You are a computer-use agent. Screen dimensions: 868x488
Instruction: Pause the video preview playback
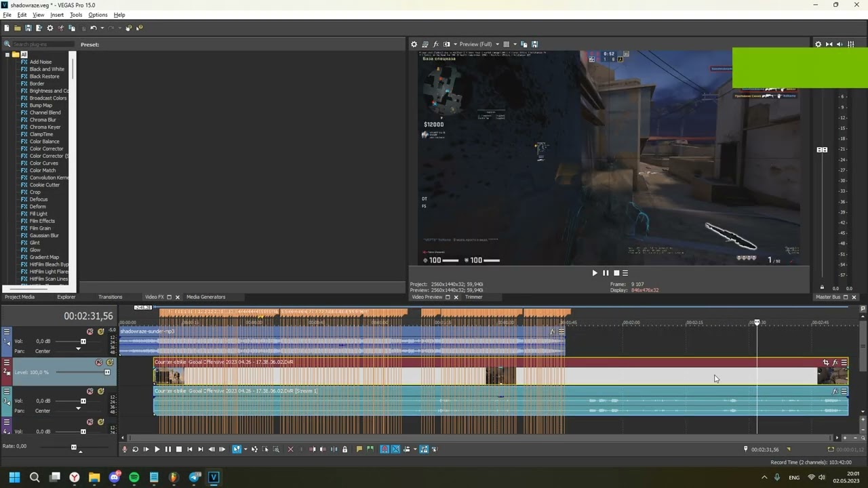[x=606, y=273]
